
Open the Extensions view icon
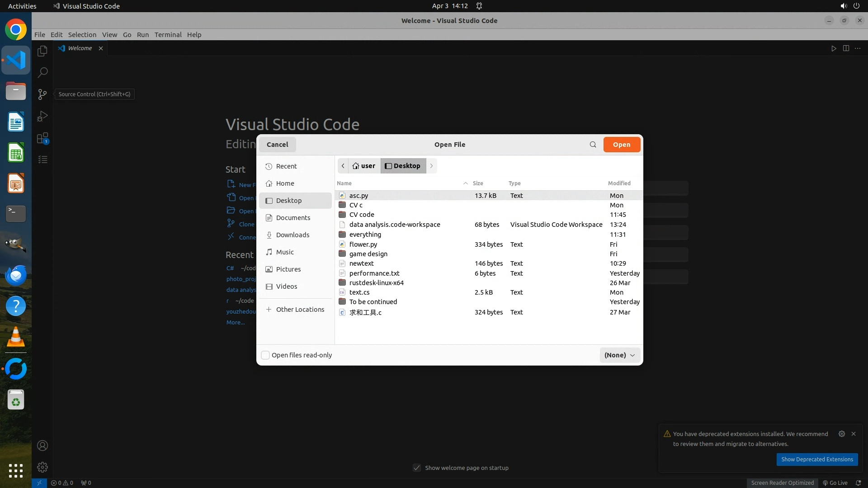click(x=42, y=138)
